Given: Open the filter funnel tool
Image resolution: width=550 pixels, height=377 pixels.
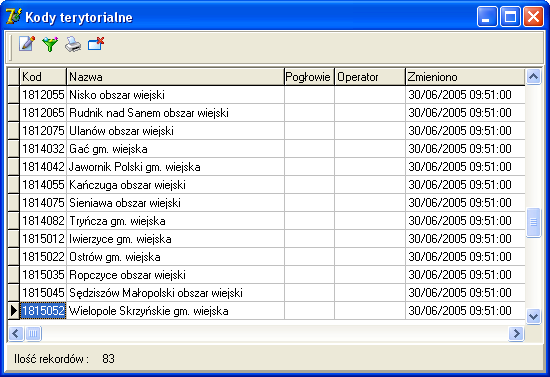Looking at the screenshot, I should [x=50, y=44].
